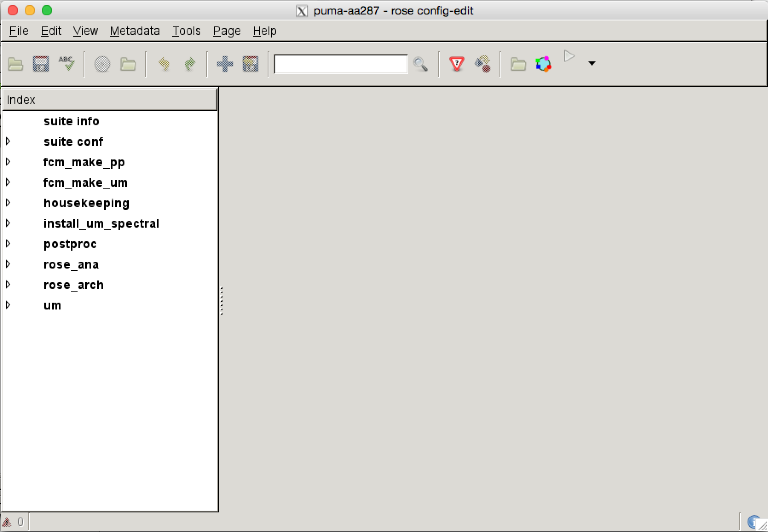The image size is (768, 532).
Task: Open the Help menu
Action: [265, 31]
